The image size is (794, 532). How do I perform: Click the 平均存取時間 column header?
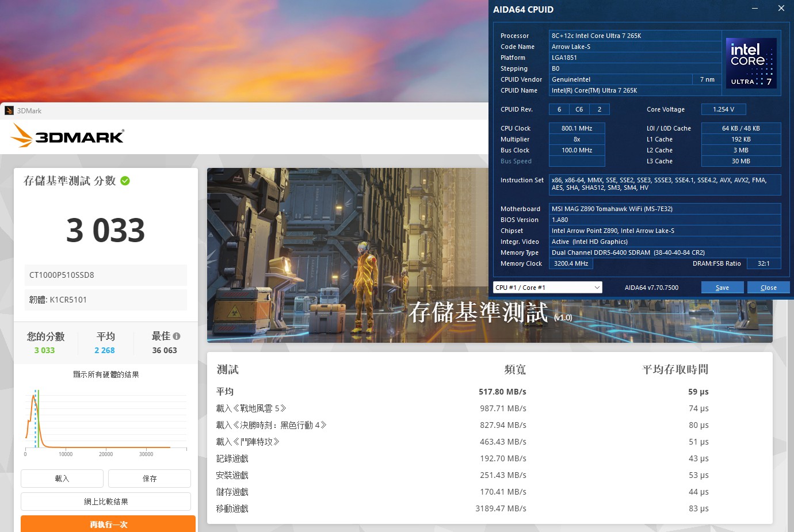coord(675,369)
